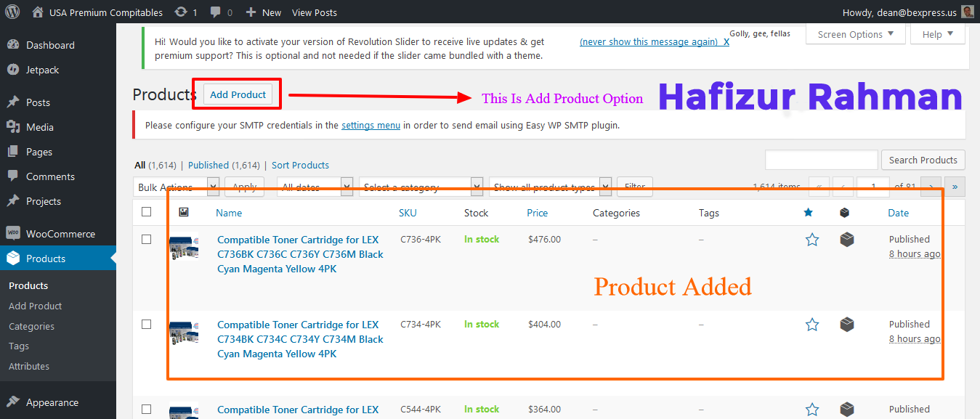
Task: Click the Comments bubble icon in sidebar
Action: pyautogui.click(x=13, y=176)
